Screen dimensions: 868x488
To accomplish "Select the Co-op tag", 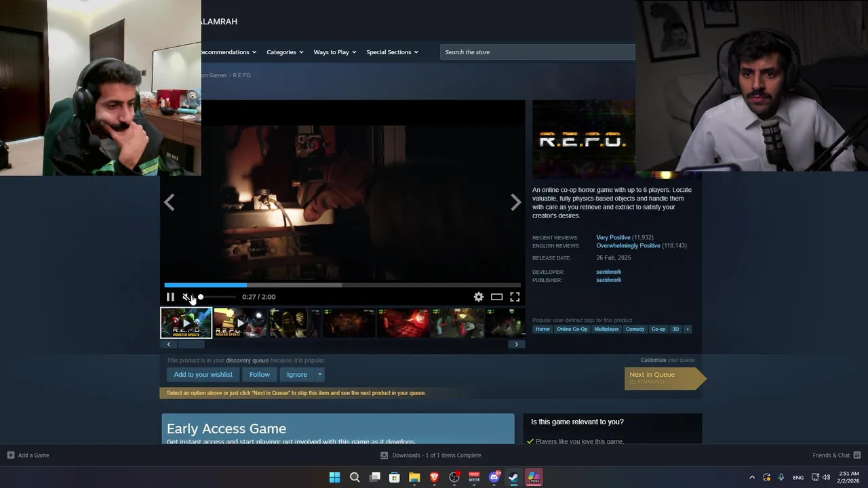I will tap(658, 329).
